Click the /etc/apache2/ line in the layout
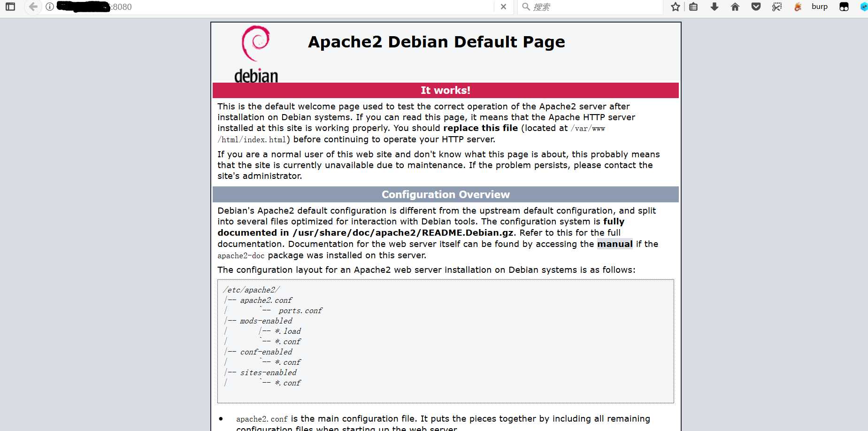 coord(251,290)
